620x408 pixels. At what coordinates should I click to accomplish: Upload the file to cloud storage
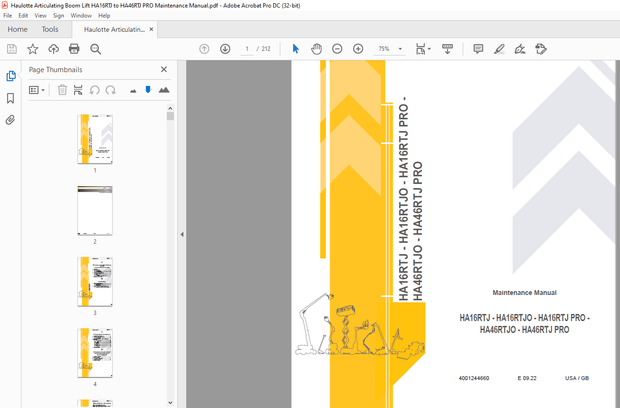tap(53, 49)
